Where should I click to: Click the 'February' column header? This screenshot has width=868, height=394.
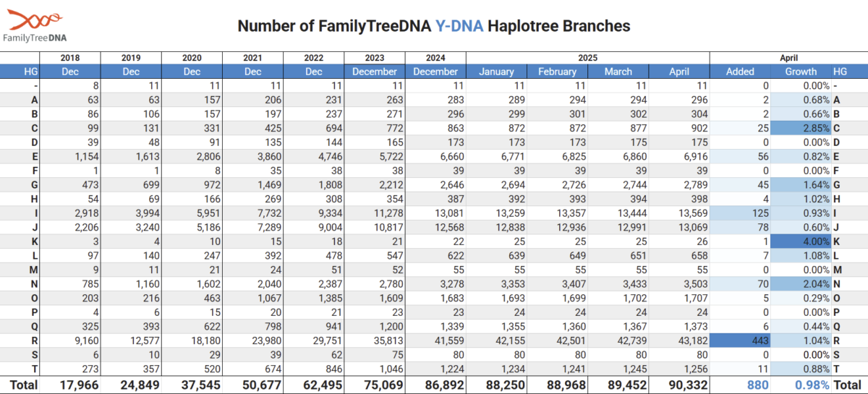(x=557, y=72)
